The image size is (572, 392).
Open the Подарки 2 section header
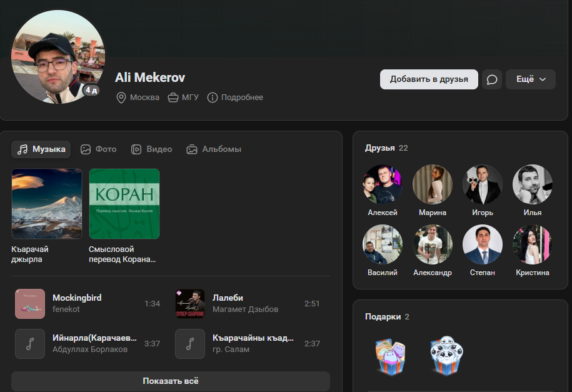click(x=387, y=317)
